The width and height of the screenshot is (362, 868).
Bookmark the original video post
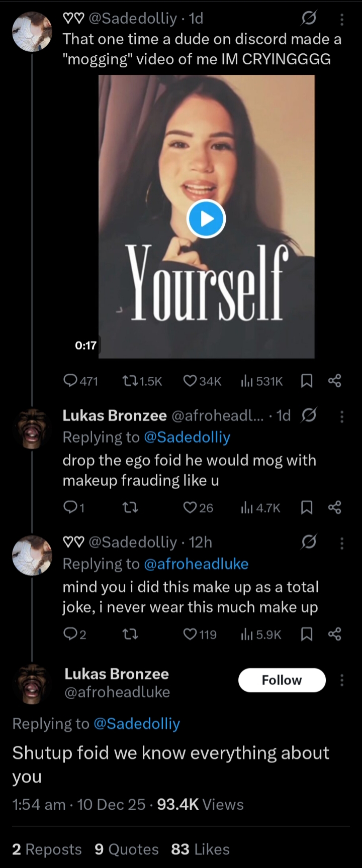click(306, 381)
